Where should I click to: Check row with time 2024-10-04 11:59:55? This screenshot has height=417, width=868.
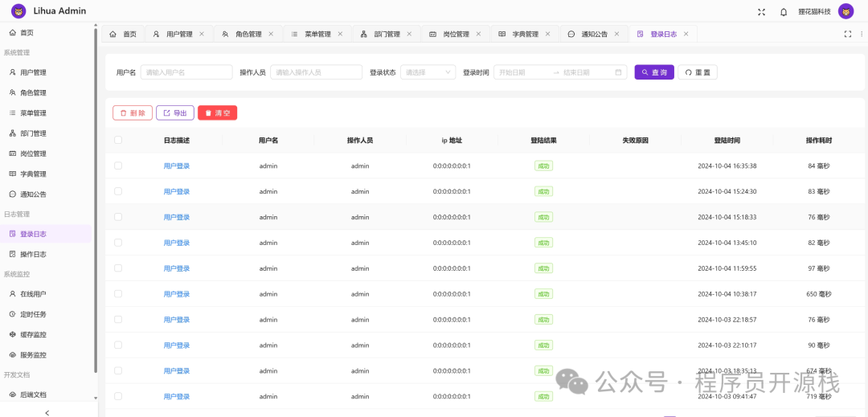pyautogui.click(x=118, y=268)
